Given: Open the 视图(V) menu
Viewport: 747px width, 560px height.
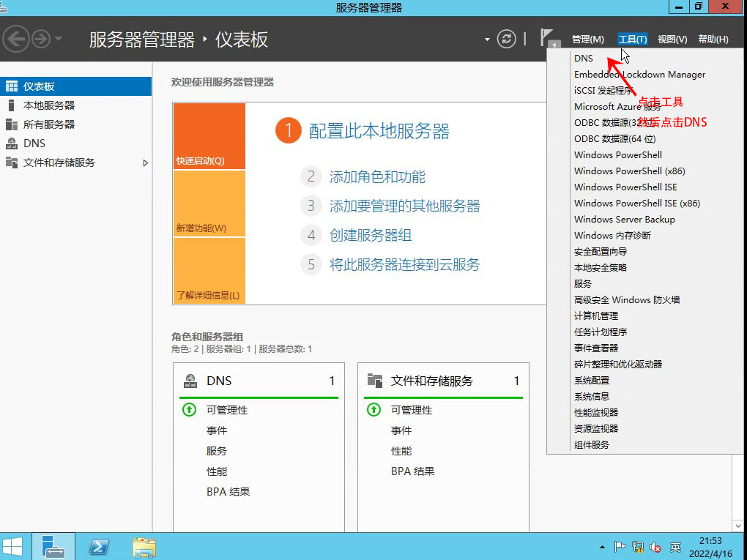Looking at the screenshot, I should [x=672, y=39].
